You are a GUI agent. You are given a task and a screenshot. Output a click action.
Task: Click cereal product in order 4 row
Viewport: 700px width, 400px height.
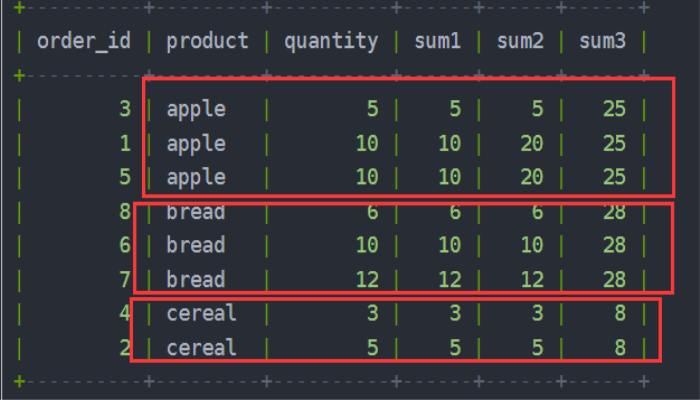point(201,313)
